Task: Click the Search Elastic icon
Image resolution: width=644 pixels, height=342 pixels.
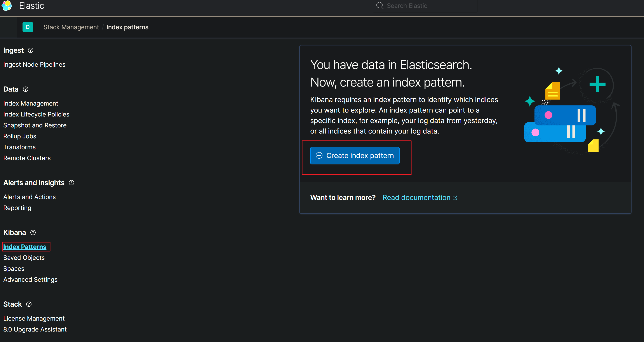Action: (379, 5)
